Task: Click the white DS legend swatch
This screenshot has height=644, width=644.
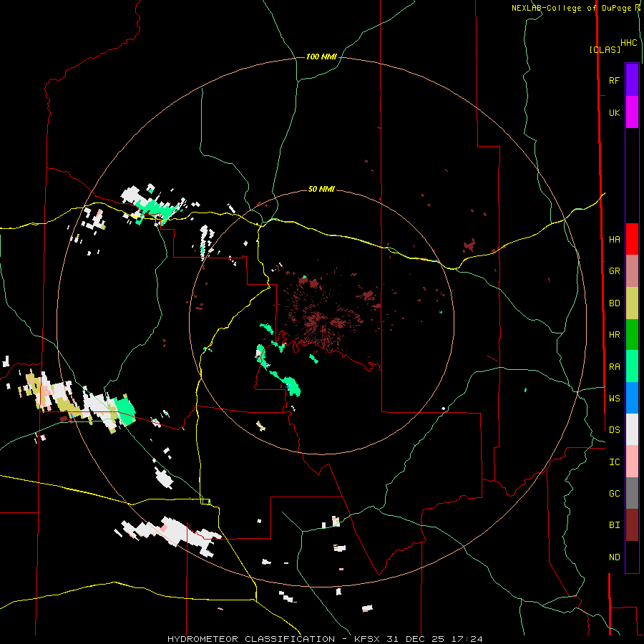Action: 632,429
